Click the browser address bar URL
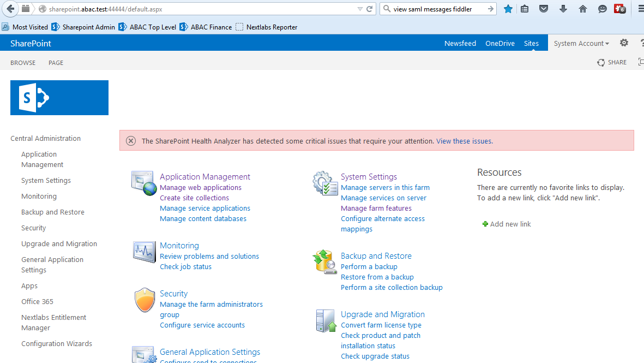644x363 pixels. click(106, 9)
